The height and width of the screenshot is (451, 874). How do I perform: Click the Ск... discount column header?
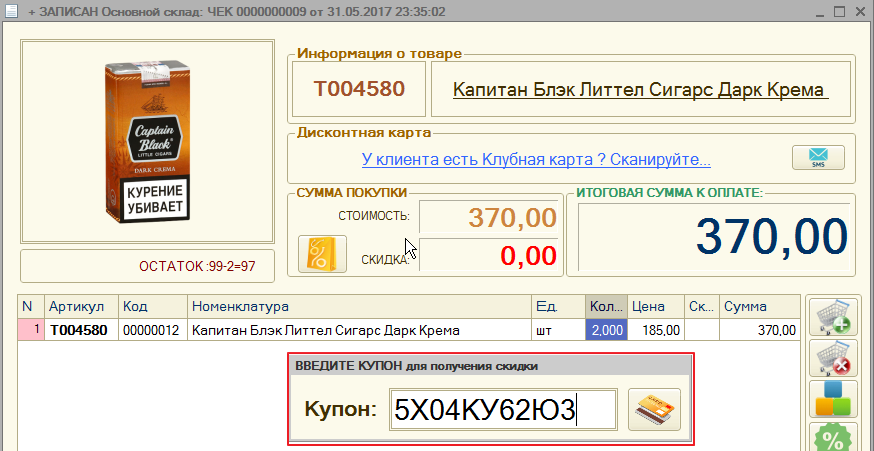702,307
